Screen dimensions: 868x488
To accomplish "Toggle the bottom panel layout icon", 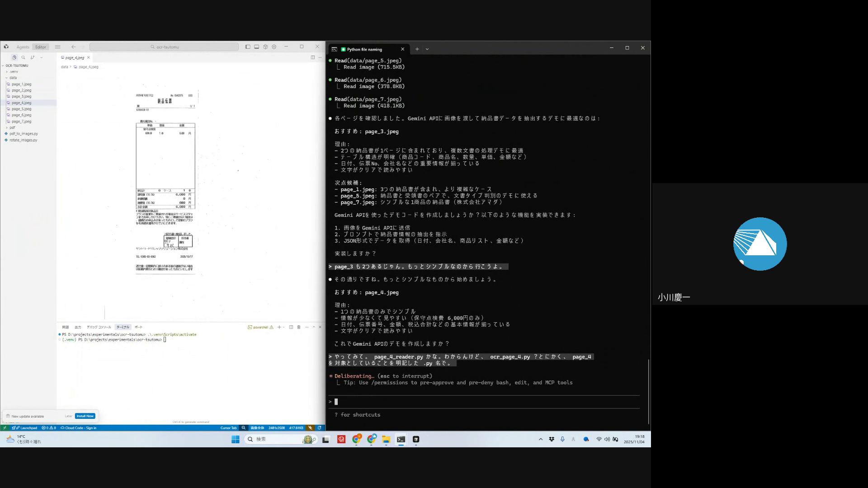I will click(x=256, y=47).
